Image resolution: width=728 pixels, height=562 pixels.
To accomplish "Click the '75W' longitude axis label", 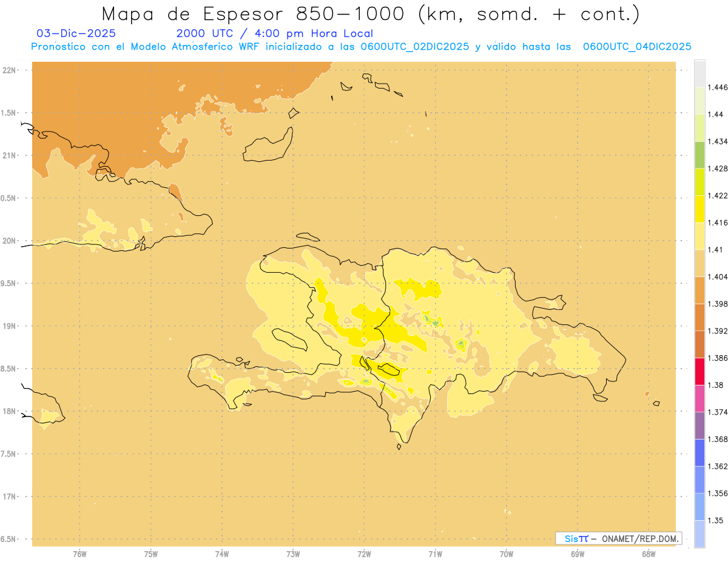I will point(151,554).
